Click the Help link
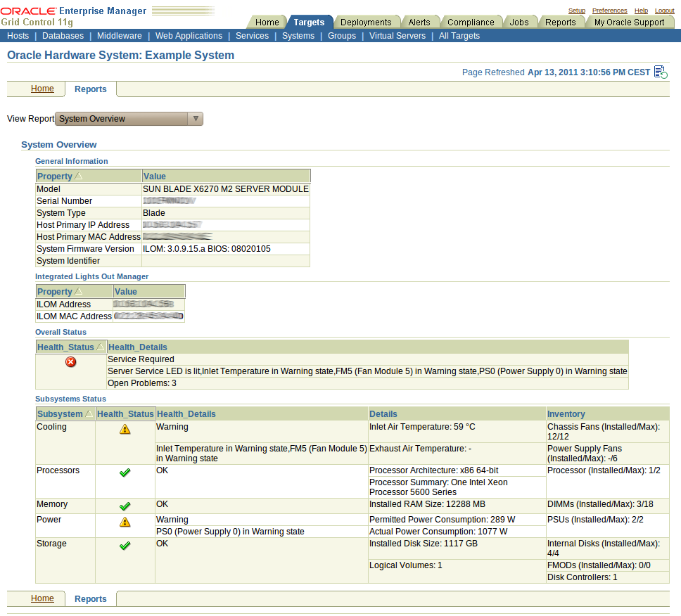Viewport: 681px width, 616px height. pos(641,11)
